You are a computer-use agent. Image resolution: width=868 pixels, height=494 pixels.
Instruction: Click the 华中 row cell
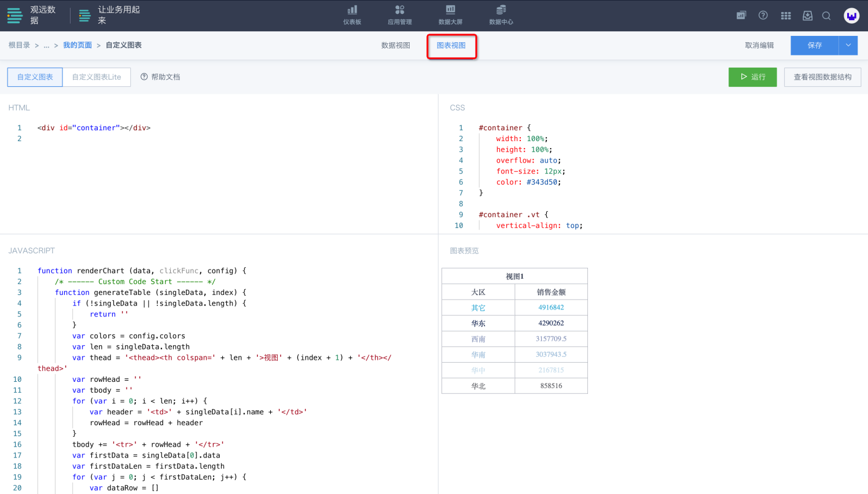479,370
